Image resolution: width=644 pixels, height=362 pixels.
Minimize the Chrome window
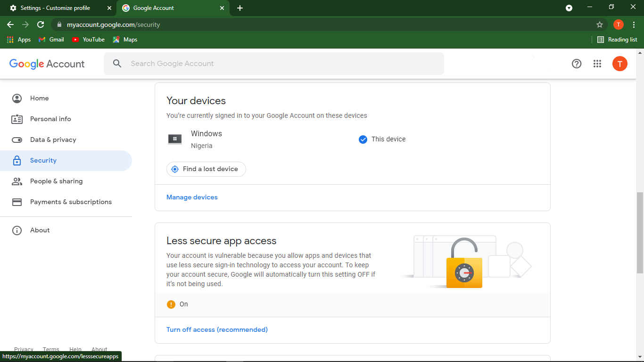point(589,7)
